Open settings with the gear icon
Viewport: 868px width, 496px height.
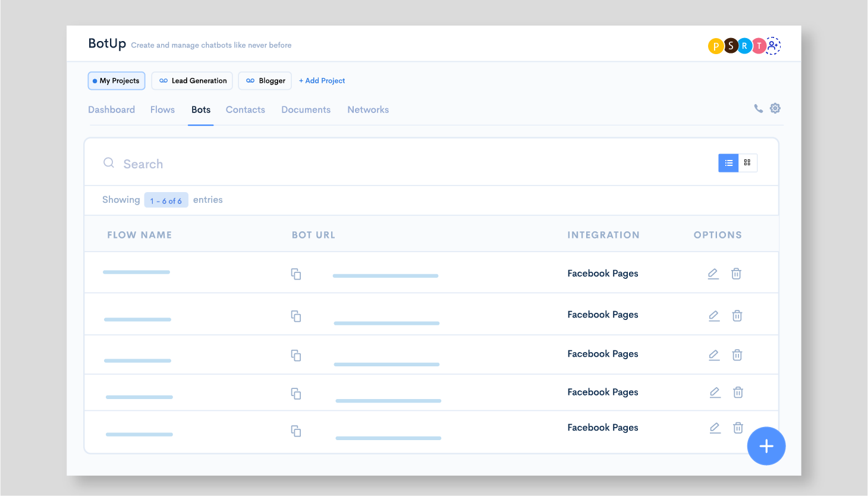(775, 108)
